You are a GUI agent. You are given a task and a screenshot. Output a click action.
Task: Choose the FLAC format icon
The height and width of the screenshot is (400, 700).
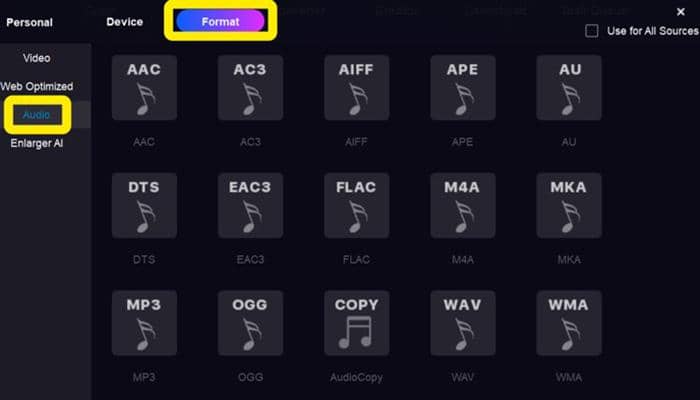pyautogui.click(x=357, y=206)
